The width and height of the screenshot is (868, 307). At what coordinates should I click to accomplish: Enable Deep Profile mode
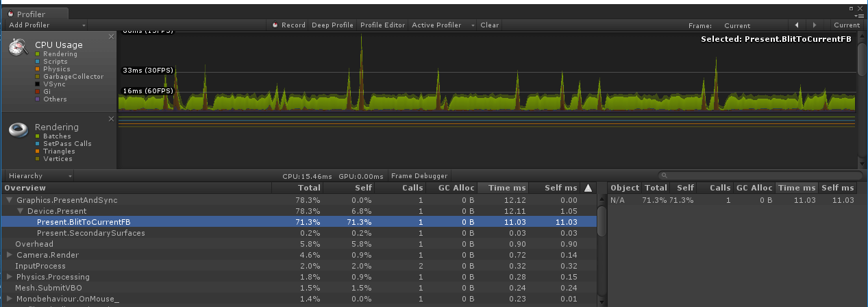[332, 25]
